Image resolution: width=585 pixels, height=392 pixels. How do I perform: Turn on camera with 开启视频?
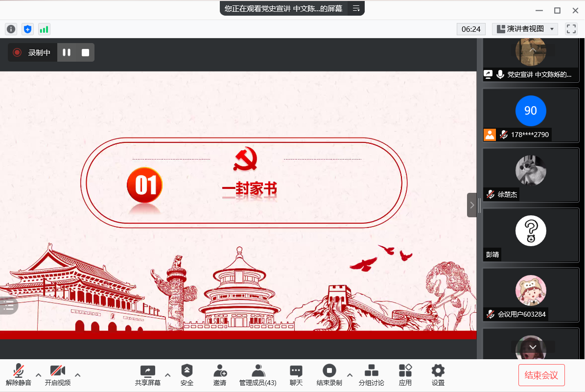tap(58, 375)
